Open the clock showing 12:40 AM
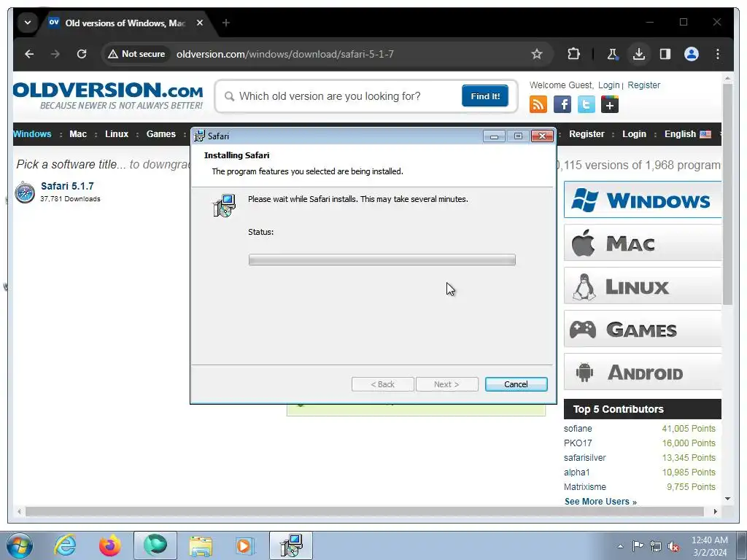 click(709, 546)
